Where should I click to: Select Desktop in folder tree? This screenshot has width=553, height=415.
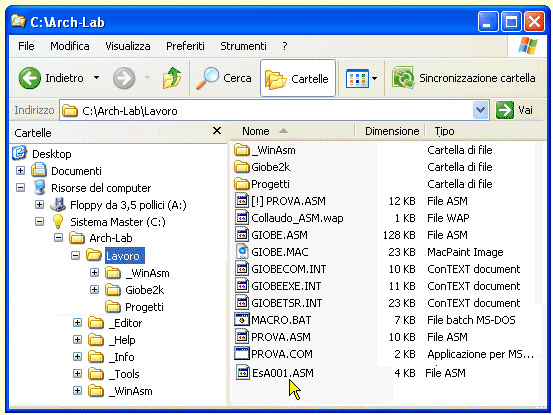tap(51, 154)
